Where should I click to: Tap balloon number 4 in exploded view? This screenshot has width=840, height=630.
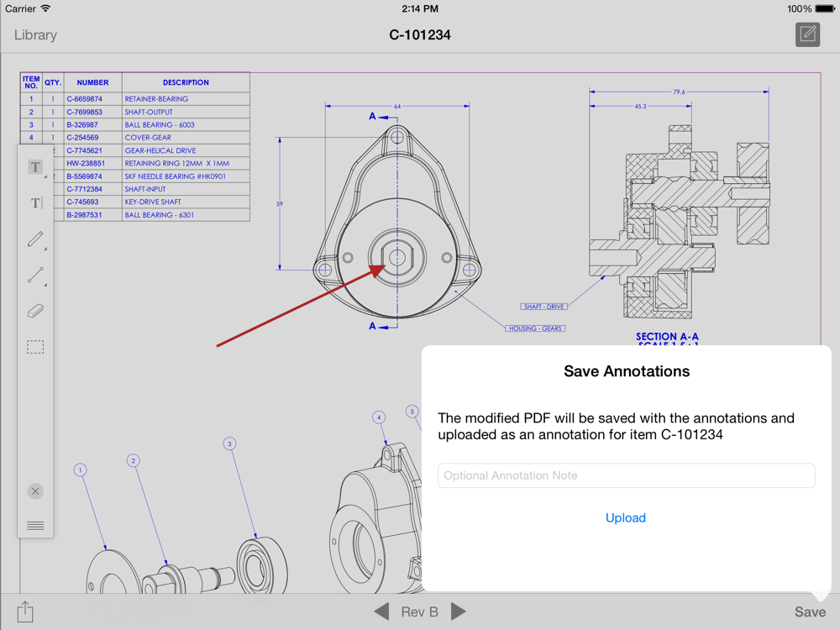380,417
